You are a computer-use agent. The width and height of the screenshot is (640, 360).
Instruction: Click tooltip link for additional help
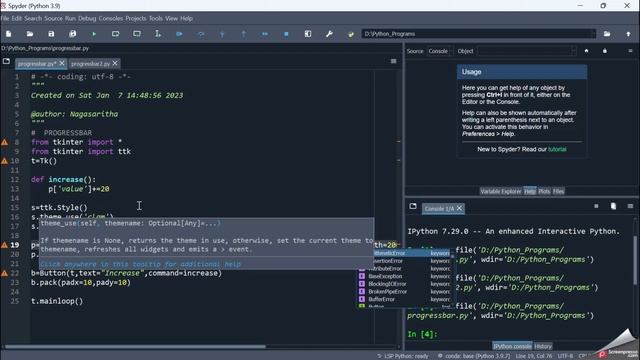click(x=140, y=264)
